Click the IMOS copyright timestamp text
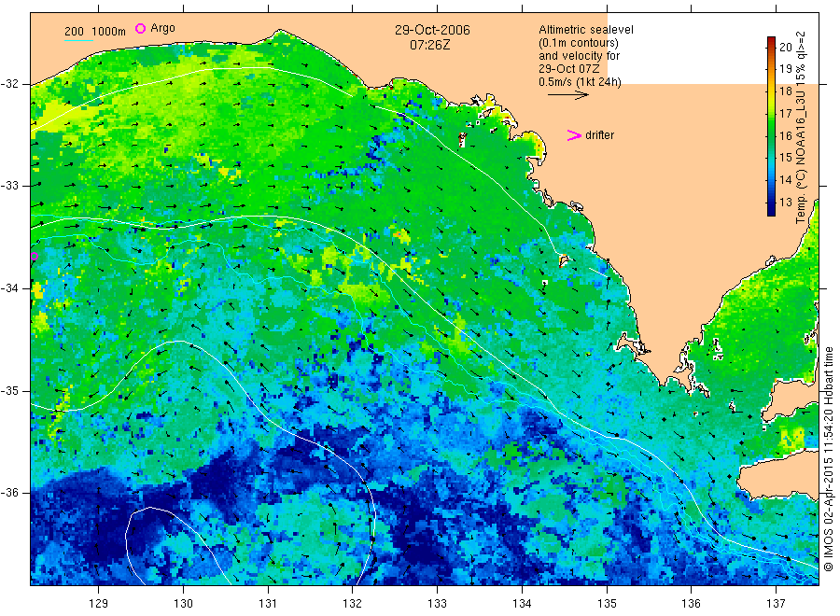This screenshot has height=616, width=840. 829,458
